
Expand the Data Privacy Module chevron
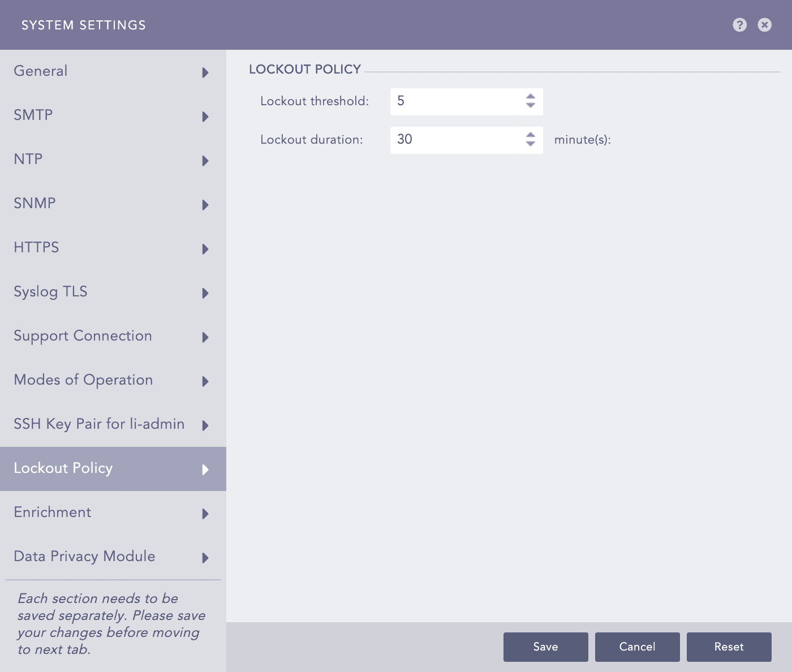pos(205,558)
